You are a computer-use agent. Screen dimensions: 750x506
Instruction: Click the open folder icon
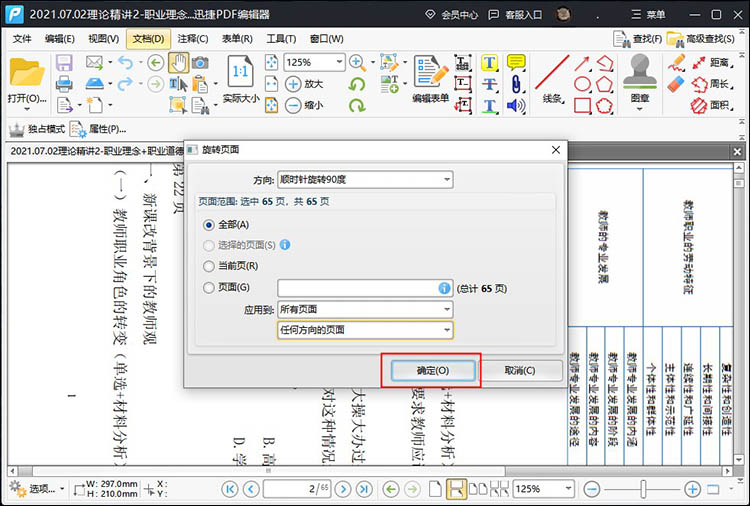tap(27, 73)
